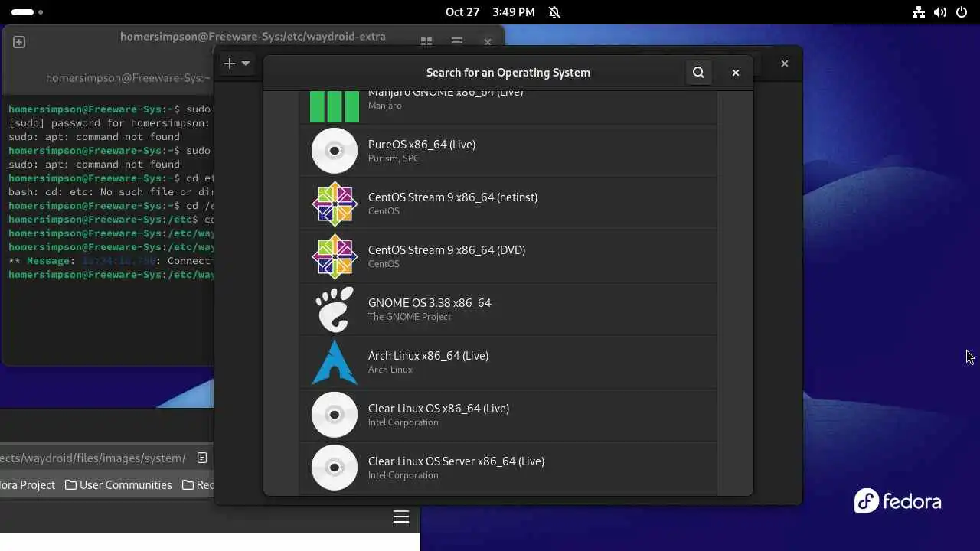
Task: Expand the dropdown arrow beside the plus button
Action: 246,64
